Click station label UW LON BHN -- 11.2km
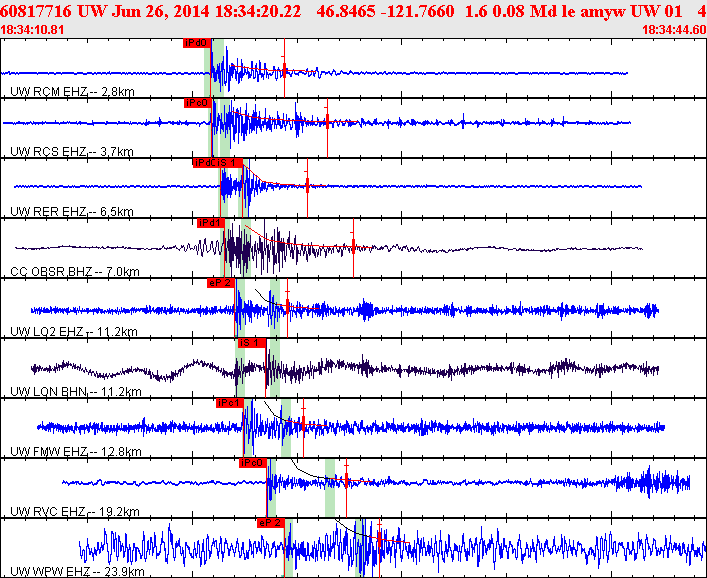The height and width of the screenshot is (578, 707). tap(76, 392)
